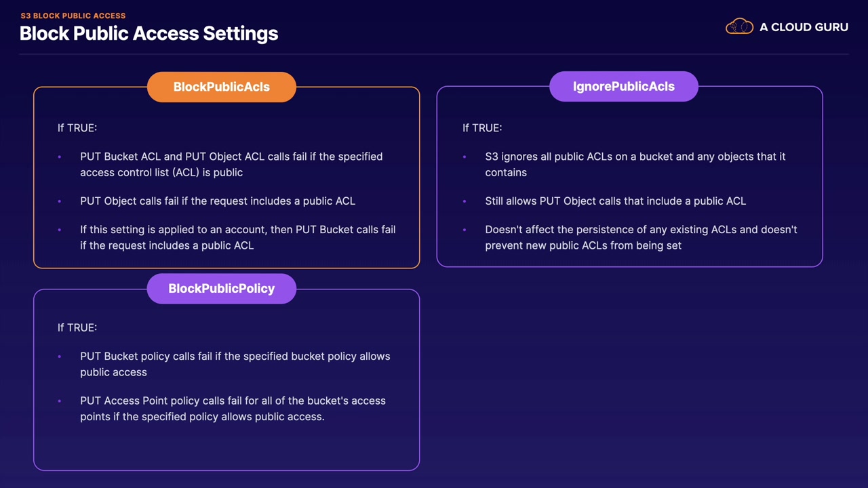
Task: Click bullet before 'If this setting is applied'
Action: 60,230
